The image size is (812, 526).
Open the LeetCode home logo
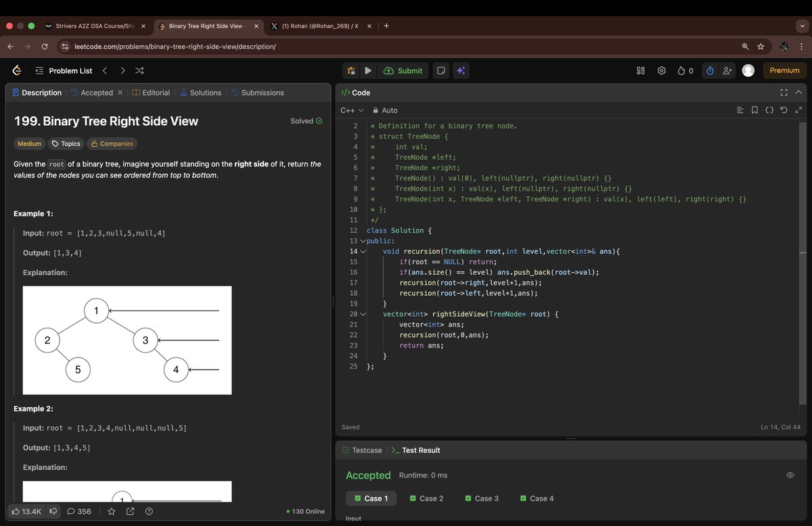click(x=17, y=70)
